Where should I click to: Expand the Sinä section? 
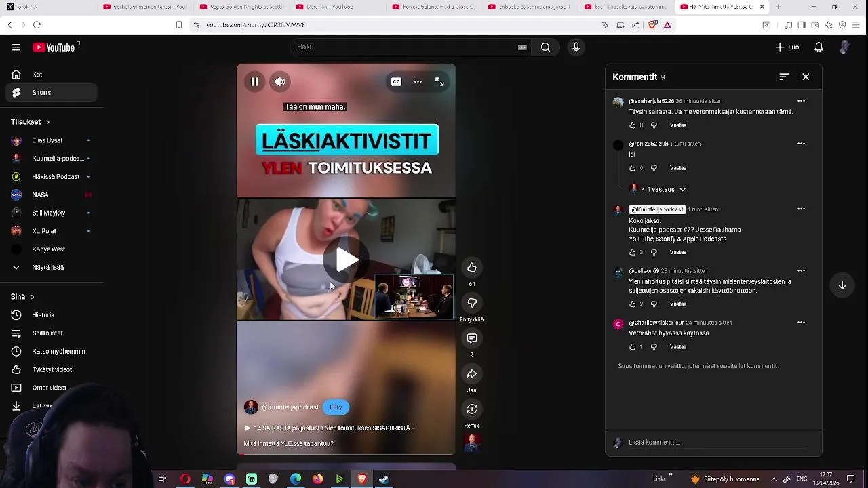point(22,297)
